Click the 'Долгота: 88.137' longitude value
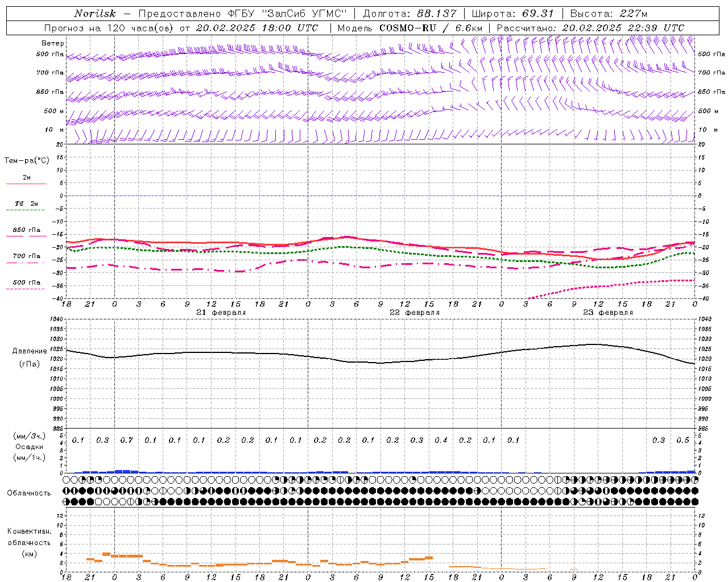Viewport: 728px width, 582px height. [x=409, y=14]
